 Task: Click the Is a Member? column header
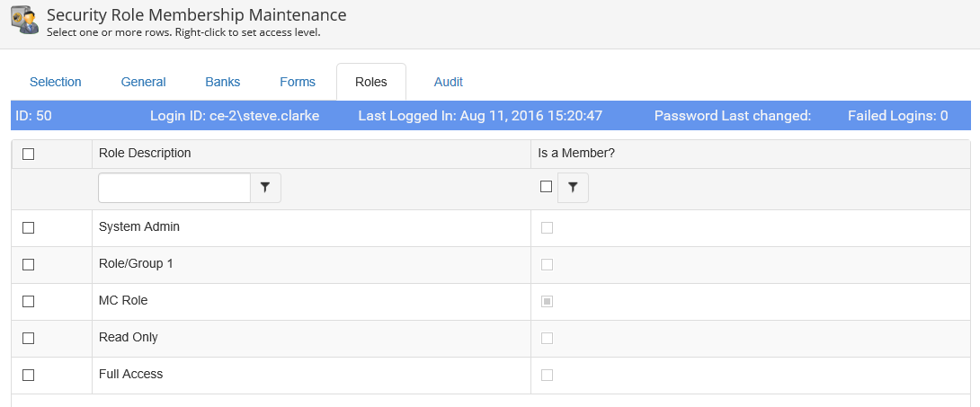pos(576,154)
